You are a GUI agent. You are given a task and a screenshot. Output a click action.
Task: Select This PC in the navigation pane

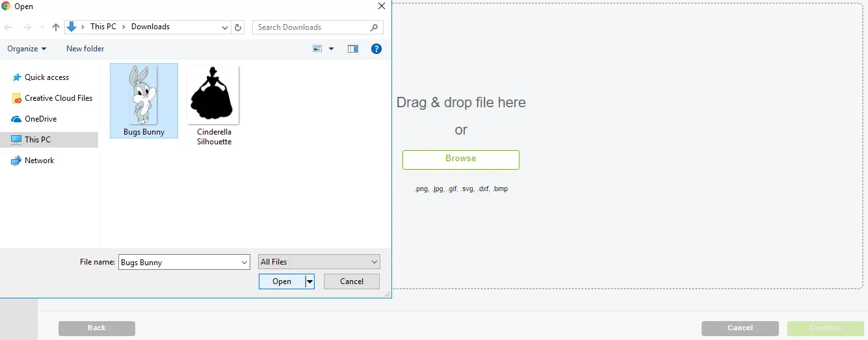click(49, 140)
